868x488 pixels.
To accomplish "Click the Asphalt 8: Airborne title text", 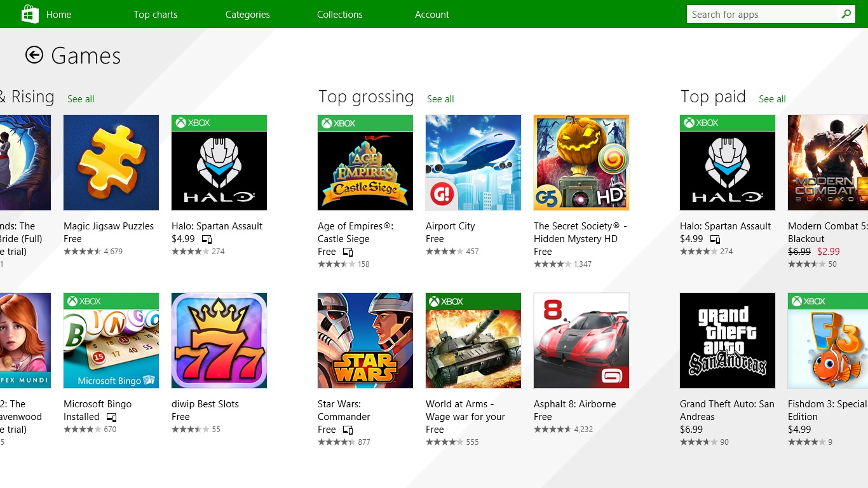I will (x=575, y=404).
